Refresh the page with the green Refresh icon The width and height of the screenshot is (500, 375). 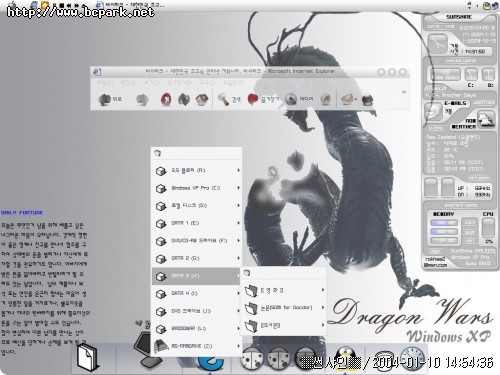[183, 99]
